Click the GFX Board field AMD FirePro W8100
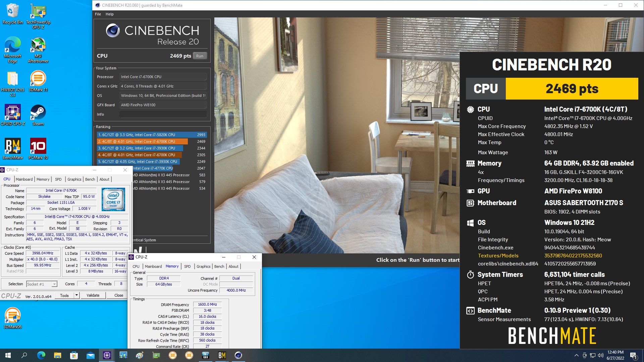The image size is (644, 362). (x=163, y=105)
